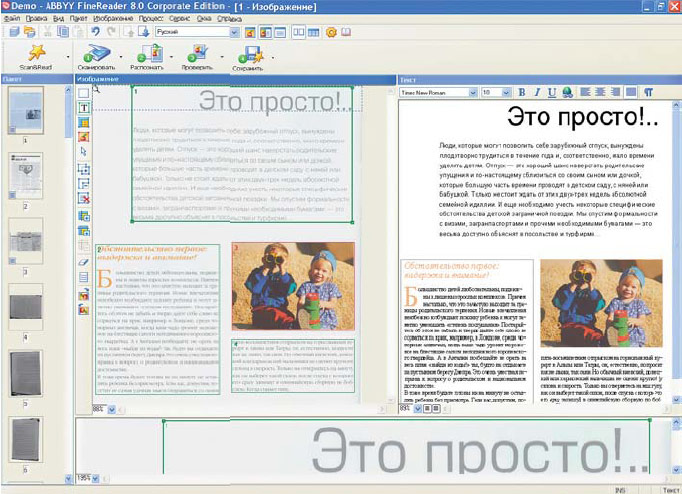682x494 pixels.
Task: Open the Файл menu
Action: [x=12, y=18]
